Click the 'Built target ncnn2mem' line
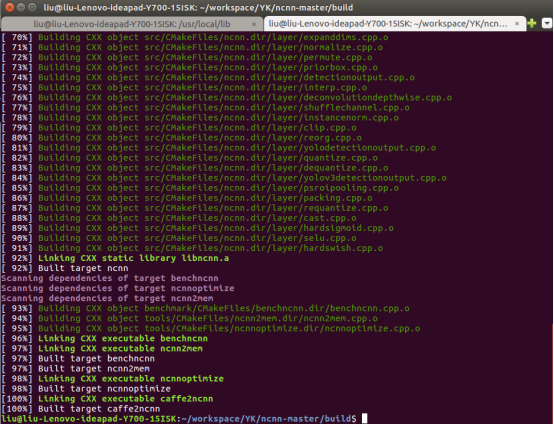The image size is (554, 424). click(x=76, y=369)
